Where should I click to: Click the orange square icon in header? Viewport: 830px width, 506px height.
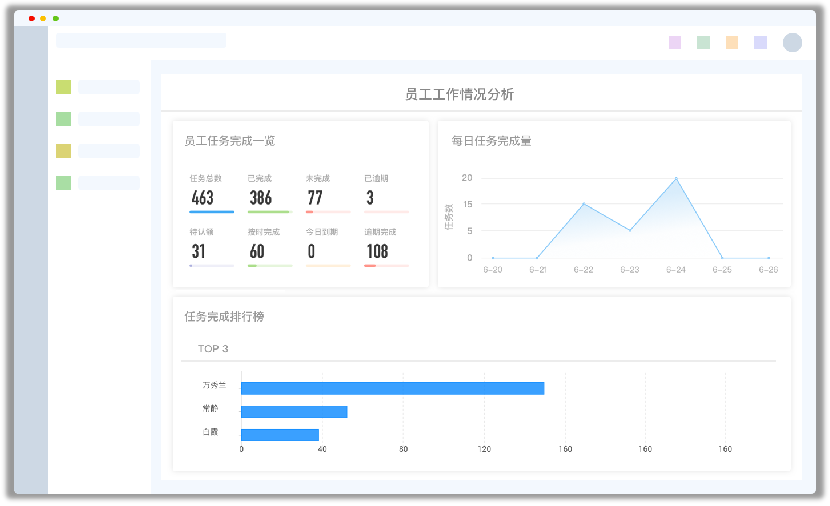732,42
